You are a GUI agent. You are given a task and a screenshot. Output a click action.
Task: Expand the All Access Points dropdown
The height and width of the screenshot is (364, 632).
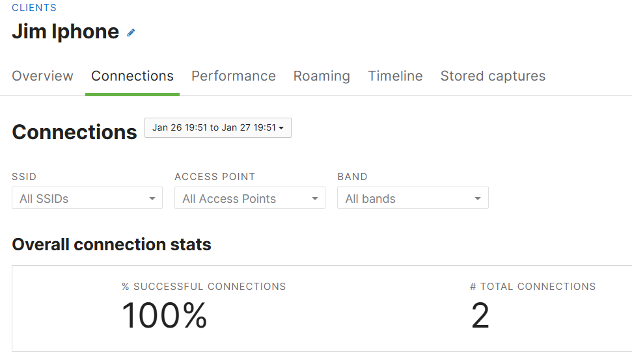pos(250,198)
